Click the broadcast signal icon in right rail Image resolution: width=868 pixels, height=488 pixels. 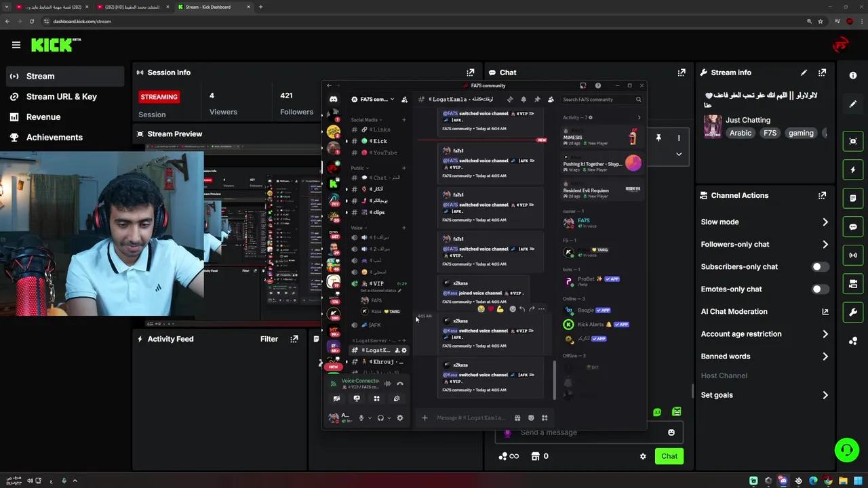[853, 256]
